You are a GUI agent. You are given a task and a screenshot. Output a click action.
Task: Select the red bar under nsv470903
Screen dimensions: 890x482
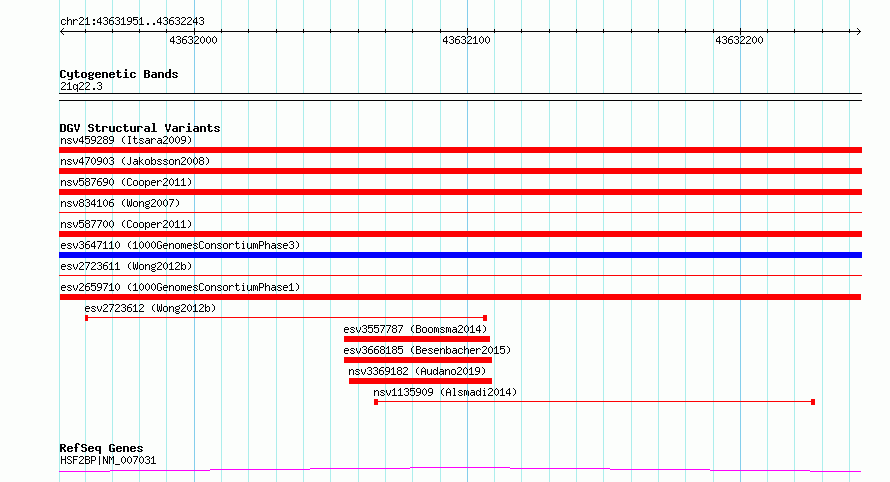point(460,171)
